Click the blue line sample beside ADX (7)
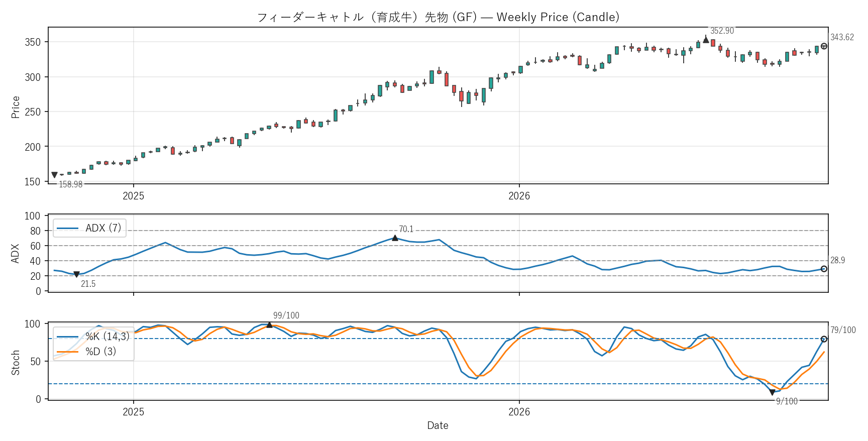 click(68, 228)
